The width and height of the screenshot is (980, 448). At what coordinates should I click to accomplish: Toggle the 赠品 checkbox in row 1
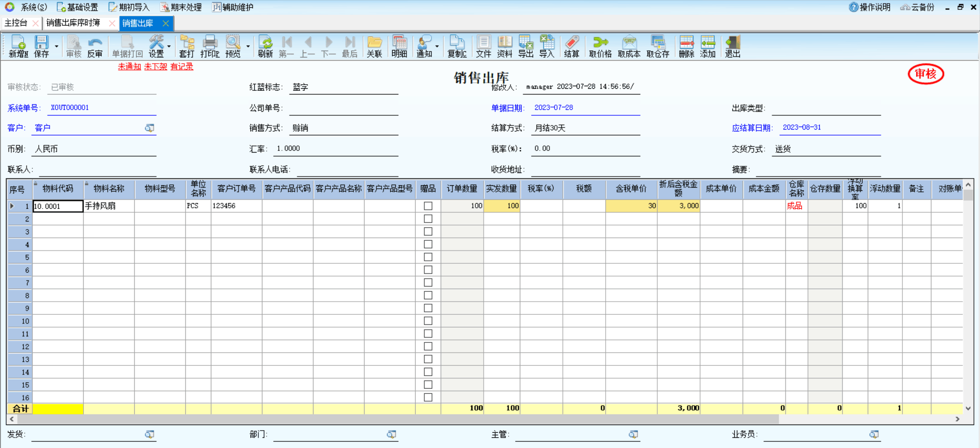pyautogui.click(x=428, y=206)
